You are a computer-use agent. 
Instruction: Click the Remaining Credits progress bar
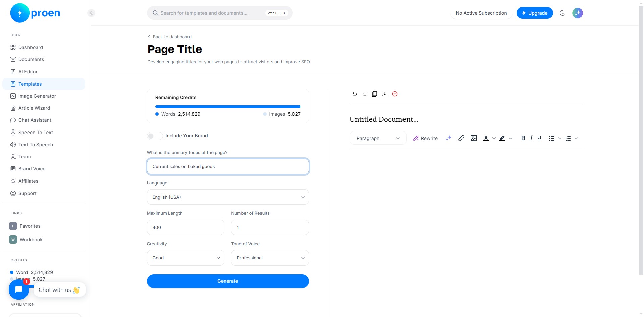(x=228, y=107)
